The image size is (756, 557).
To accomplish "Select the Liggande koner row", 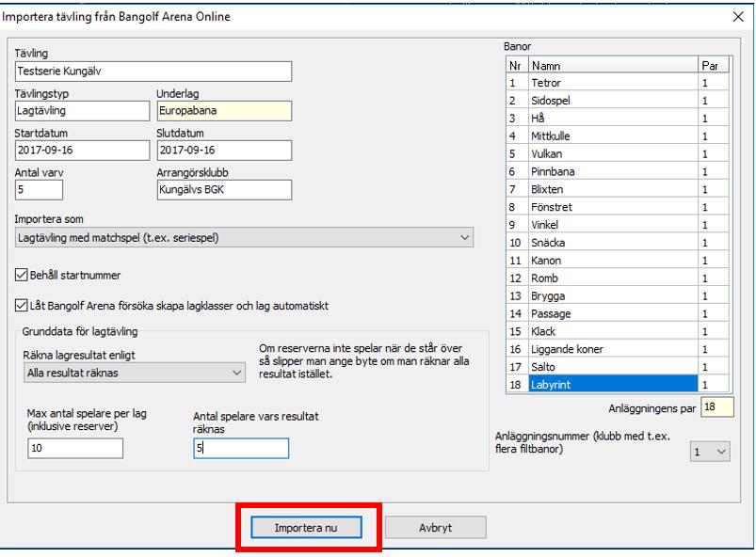I will point(618,349).
